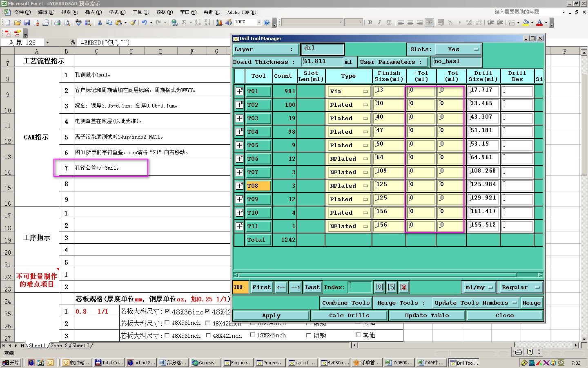Viewport: 588px width, 368px height.
Task: Click the Merge and Center icon
Action: coord(429,22)
